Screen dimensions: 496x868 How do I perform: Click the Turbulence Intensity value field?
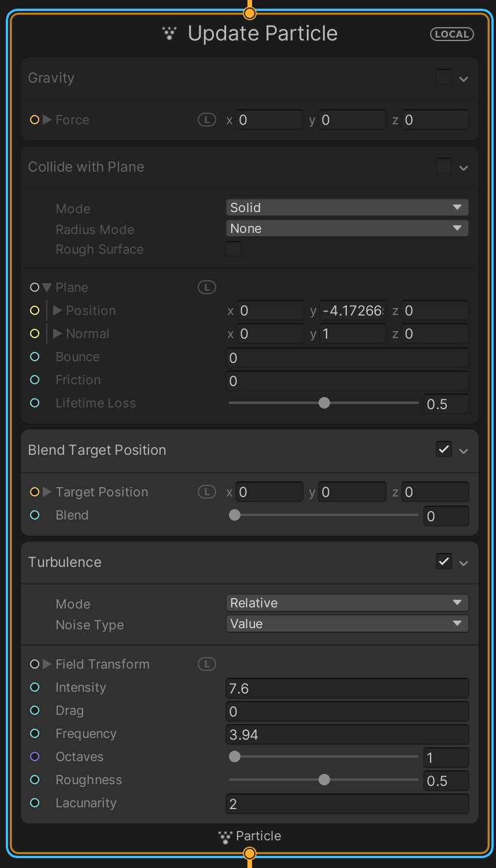click(347, 688)
